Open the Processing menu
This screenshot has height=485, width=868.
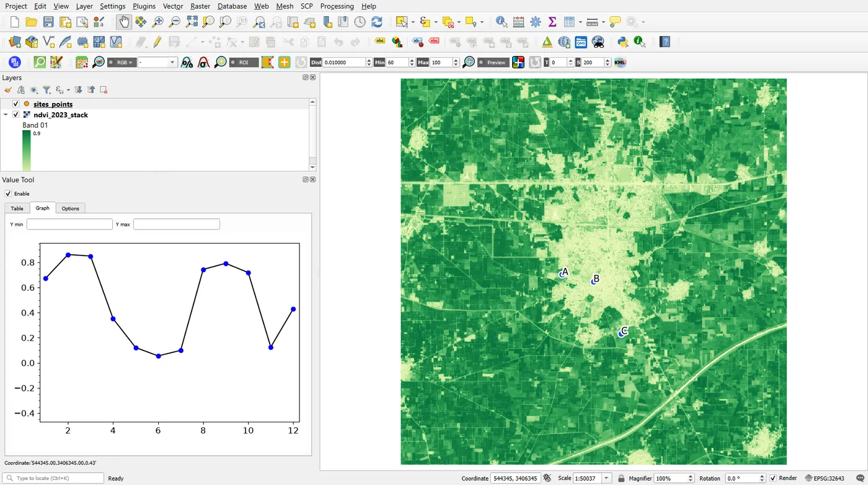pyautogui.click(x=337, y=6)
